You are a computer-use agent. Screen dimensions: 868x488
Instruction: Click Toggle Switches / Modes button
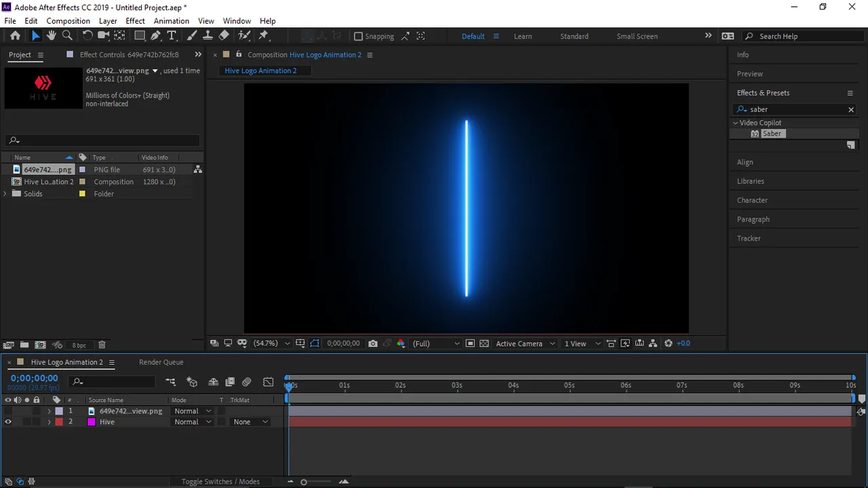[220, 481]
